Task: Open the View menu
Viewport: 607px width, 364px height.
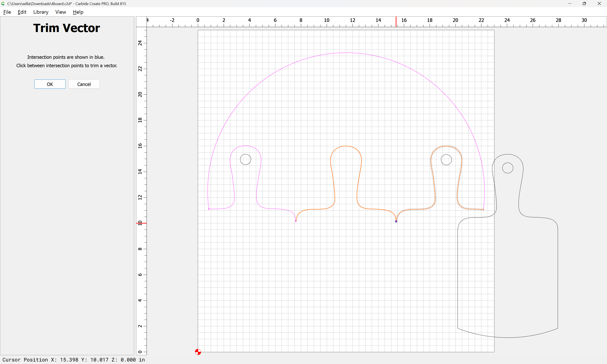Action: pyautogui.click(x=61, y=12)
